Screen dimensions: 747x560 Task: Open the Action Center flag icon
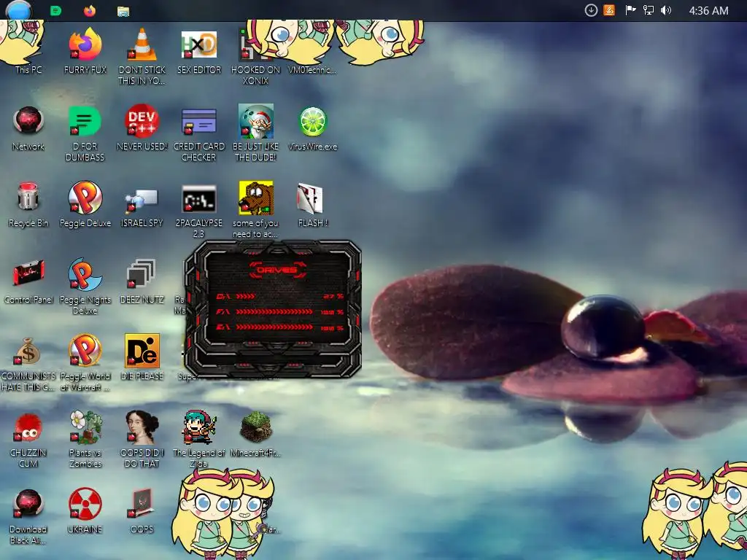pos(630,10)
